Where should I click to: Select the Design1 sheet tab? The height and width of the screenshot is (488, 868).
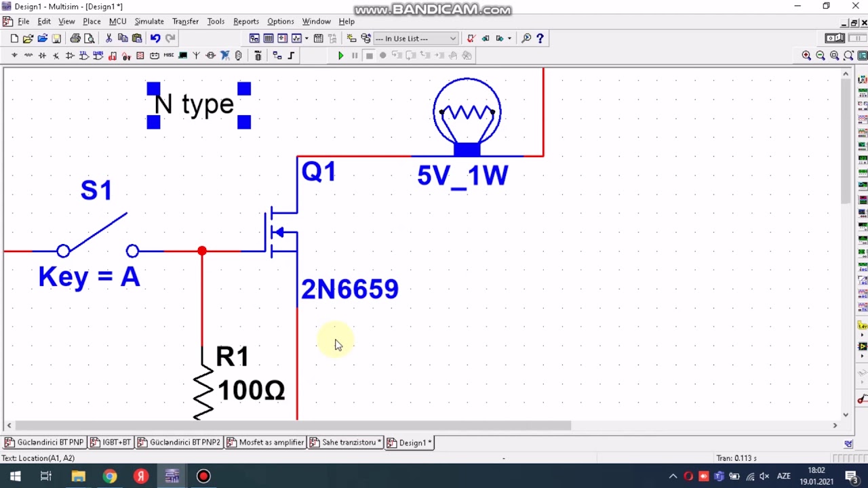408,443
